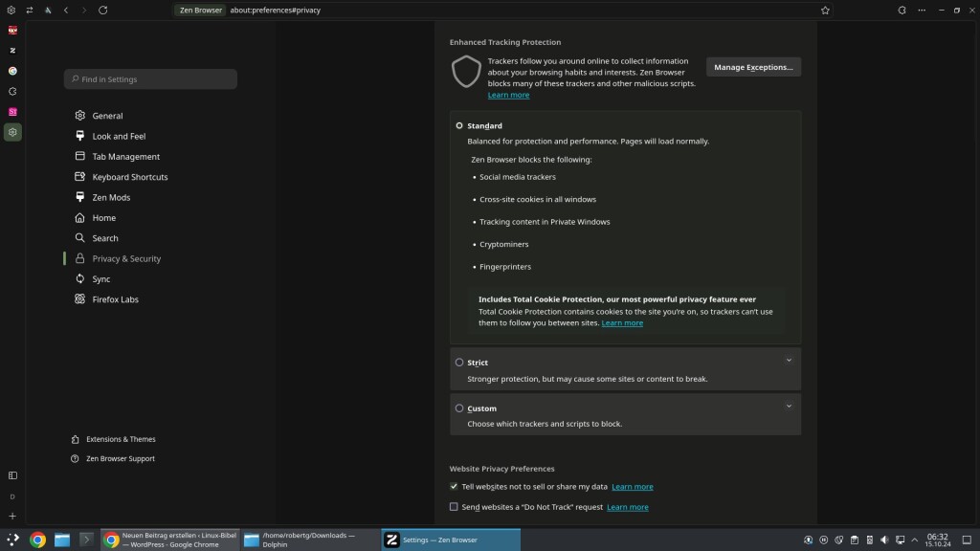
Task: Open the pink 'ST' pinned tab in the sidebar
Action: (x=12, y=112)
